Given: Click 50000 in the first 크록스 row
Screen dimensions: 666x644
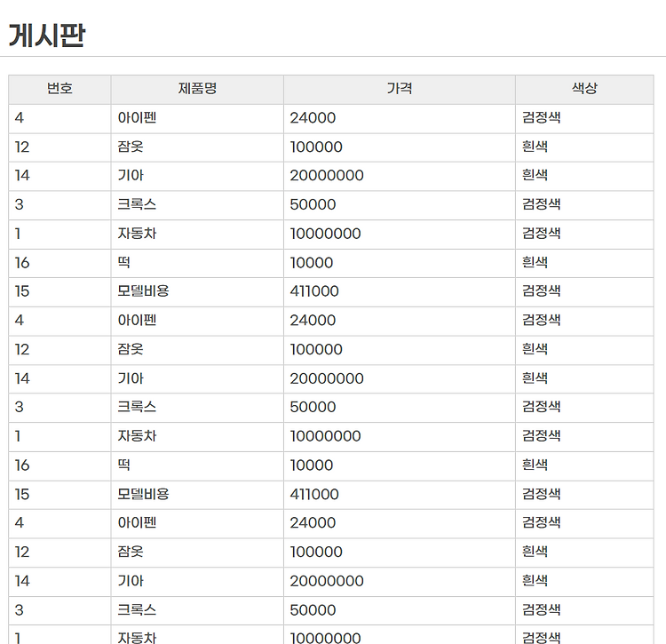Looking at the screenshot, I should coord(313,204).
